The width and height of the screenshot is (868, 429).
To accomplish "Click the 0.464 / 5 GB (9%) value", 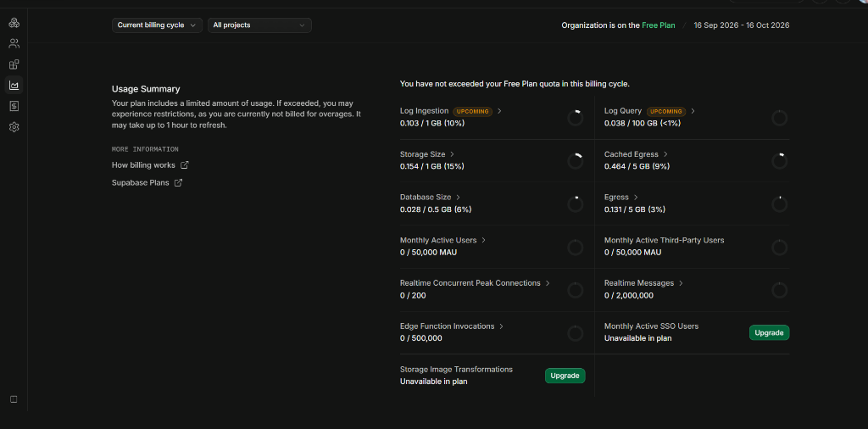I will tap(637, 166).
